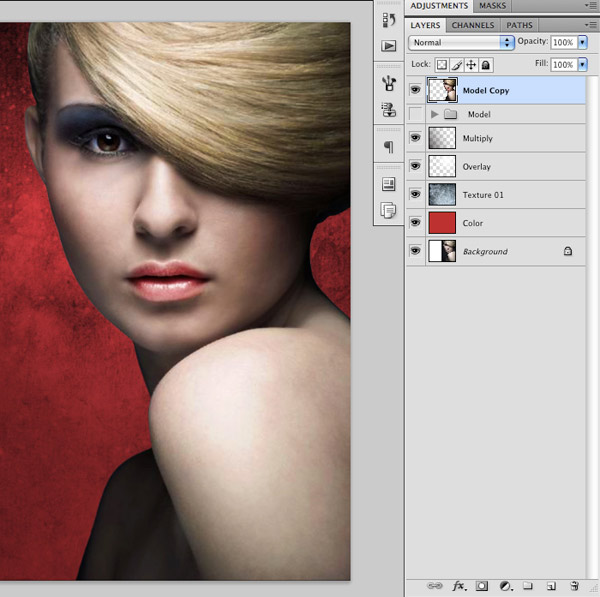600x597 pixels.
Task: Click the Fill percentage field
Action: (562, 65)
